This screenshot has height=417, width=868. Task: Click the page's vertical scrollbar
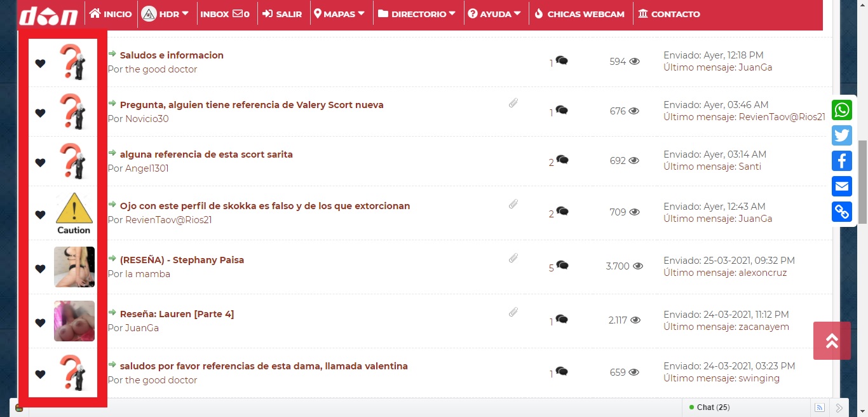pos(862,182)
